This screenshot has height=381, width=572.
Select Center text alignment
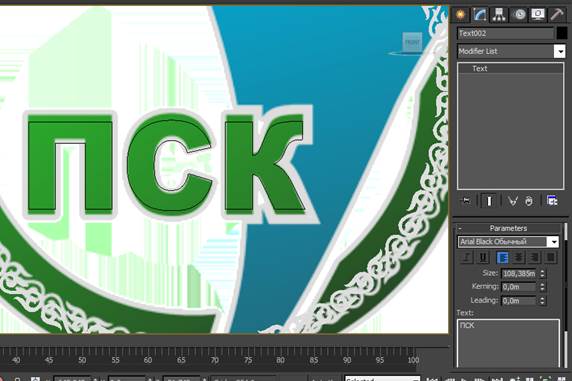coord(518,257)
